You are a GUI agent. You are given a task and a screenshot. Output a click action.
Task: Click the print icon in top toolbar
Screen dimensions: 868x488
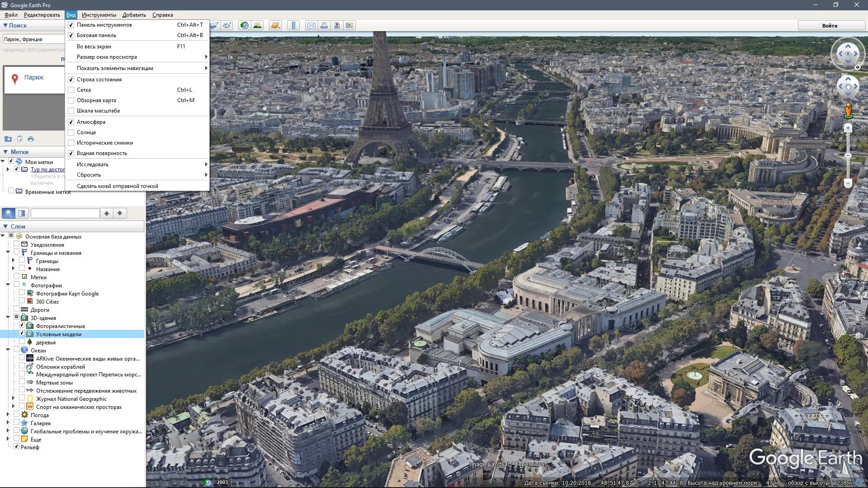[x=324, y=25]
